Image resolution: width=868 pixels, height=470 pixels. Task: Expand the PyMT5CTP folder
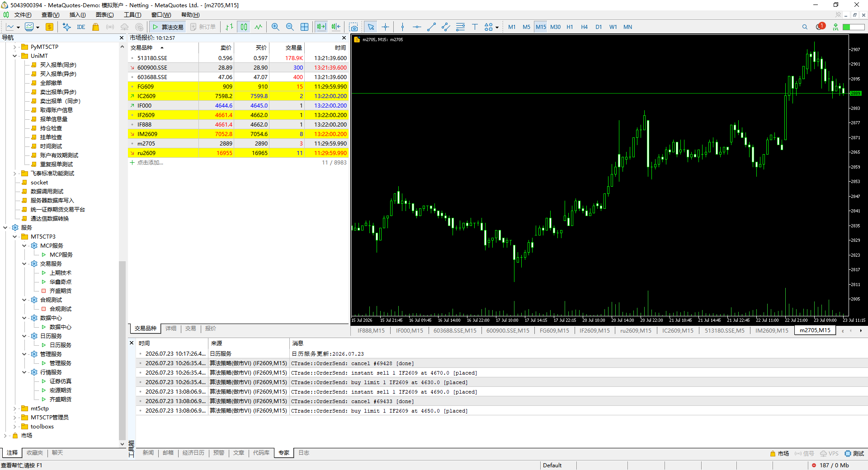coord(14,47)
